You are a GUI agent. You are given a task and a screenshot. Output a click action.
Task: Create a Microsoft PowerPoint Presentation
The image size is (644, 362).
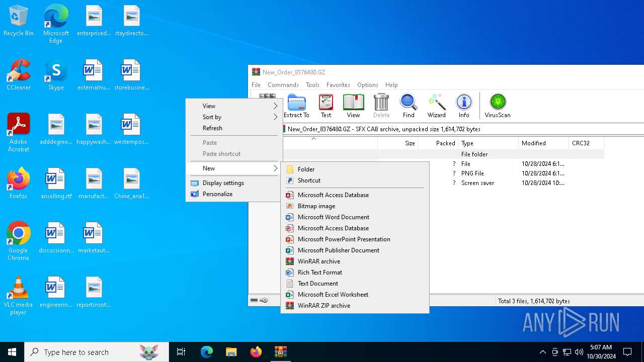pos(355,239)
